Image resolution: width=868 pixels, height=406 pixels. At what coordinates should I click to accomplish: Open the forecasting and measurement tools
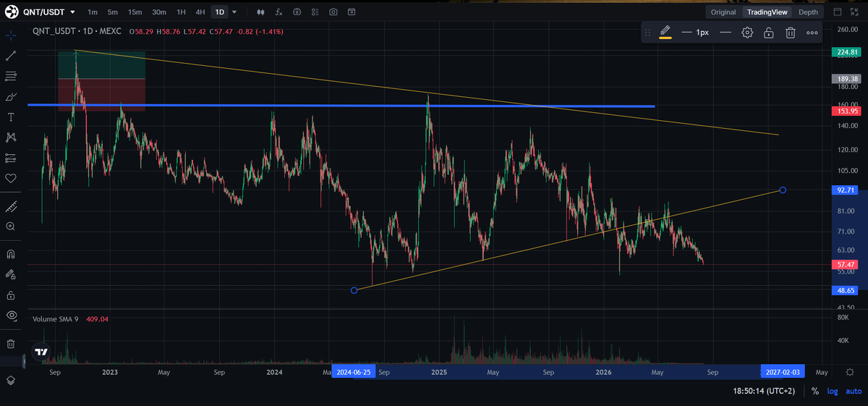[x=11, y=157]
